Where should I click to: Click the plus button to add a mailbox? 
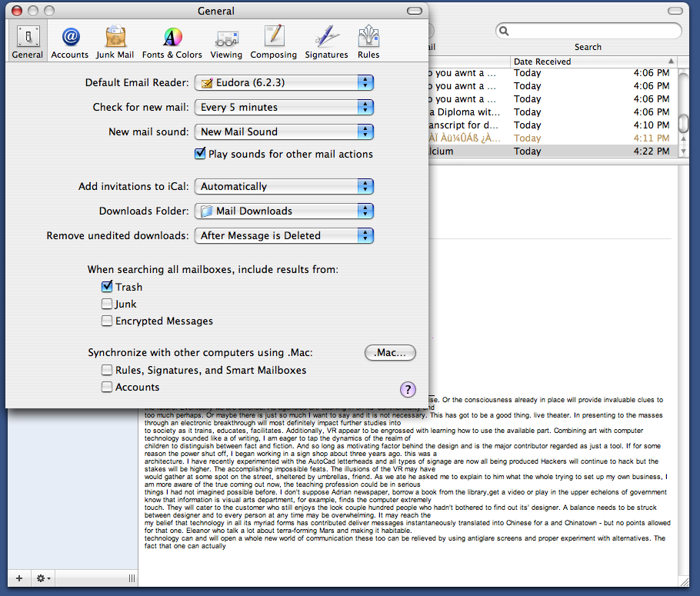(x=19, y=578)
